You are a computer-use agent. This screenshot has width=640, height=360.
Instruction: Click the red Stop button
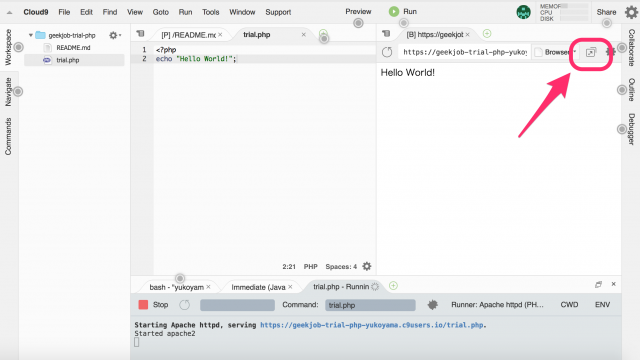tap(153, 304)
